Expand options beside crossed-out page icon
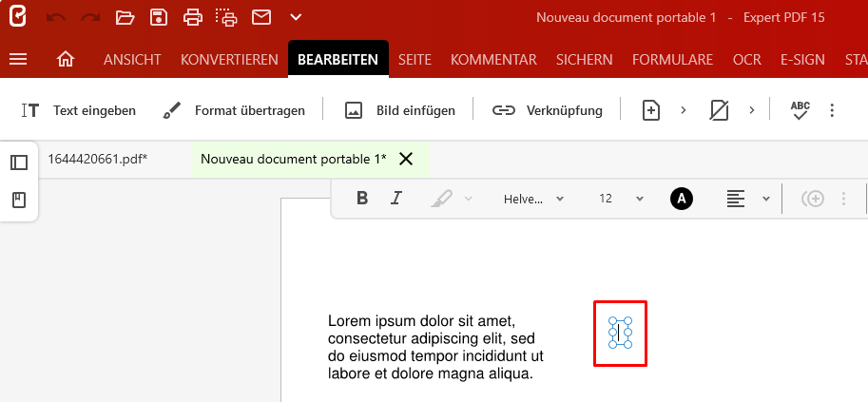This screenshot has width=868, height=402. 752,110
